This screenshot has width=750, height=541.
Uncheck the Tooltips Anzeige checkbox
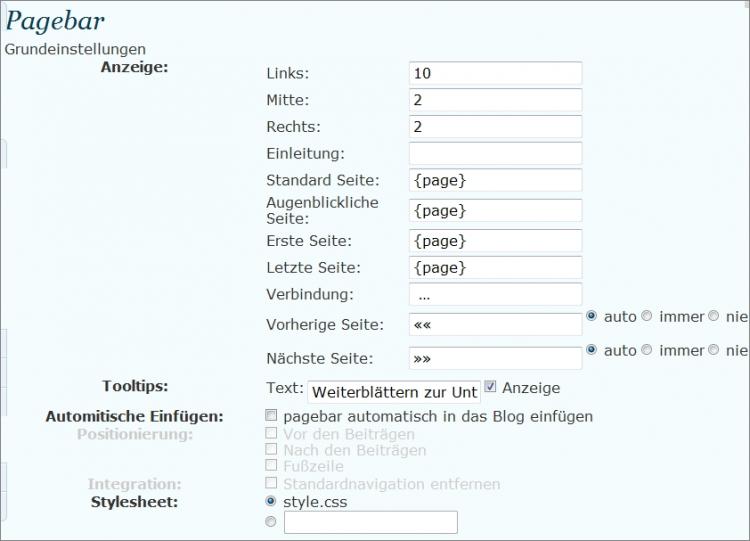point(491,387)
